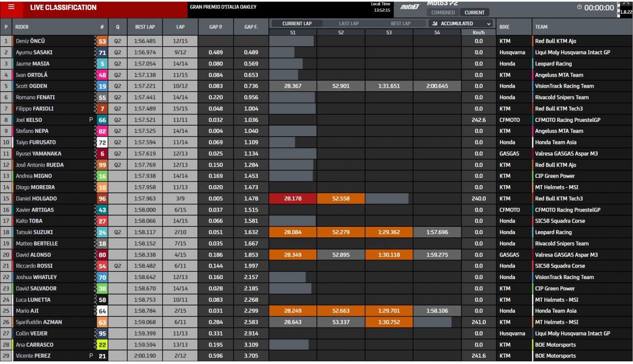Select the Last Lap tab
The image size is (633, 364).
pos(349,24)
